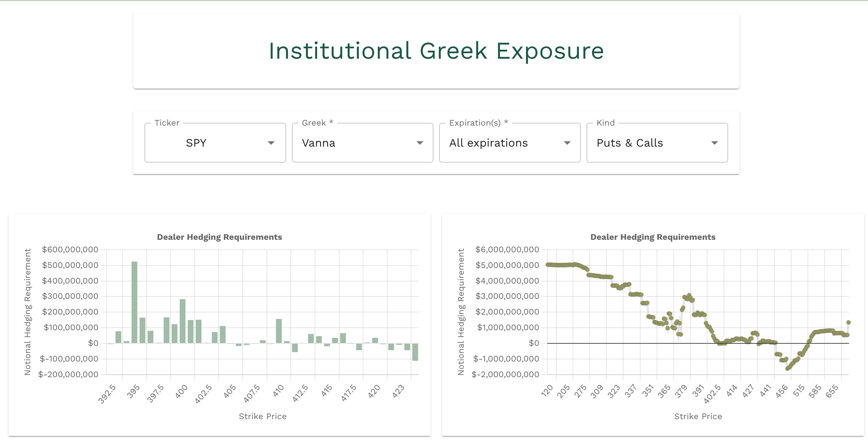Click the 405 strike label on left chart
Image resolution: width=868 pixels, height=443 pixels.
click(230, 391)
